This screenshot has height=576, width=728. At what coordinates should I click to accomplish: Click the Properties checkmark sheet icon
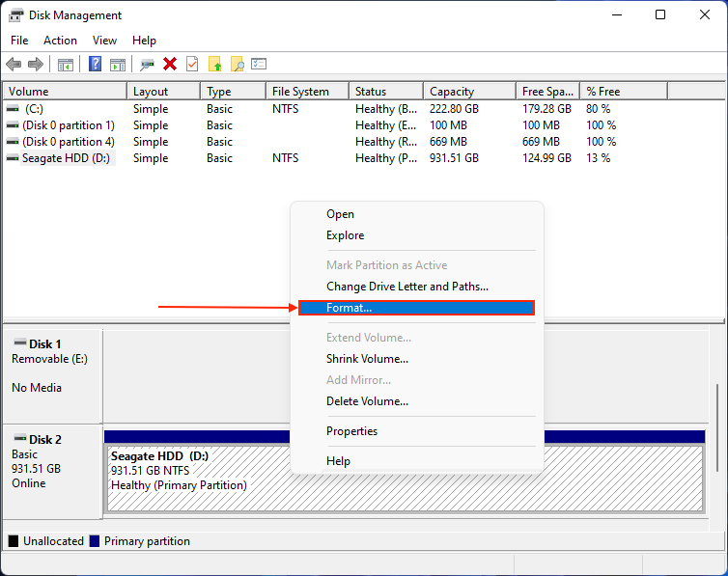(x=192, y=64)
